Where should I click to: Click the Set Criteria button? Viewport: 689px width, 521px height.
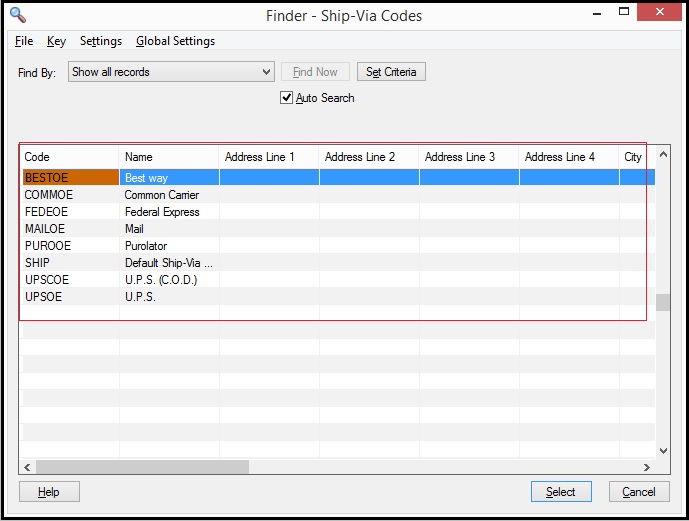[x=391, y=72]
